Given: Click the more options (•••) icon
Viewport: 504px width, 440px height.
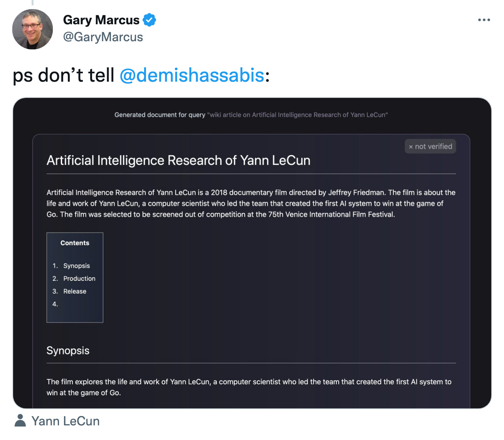Looking at the screenshot, I should (484, 20).
